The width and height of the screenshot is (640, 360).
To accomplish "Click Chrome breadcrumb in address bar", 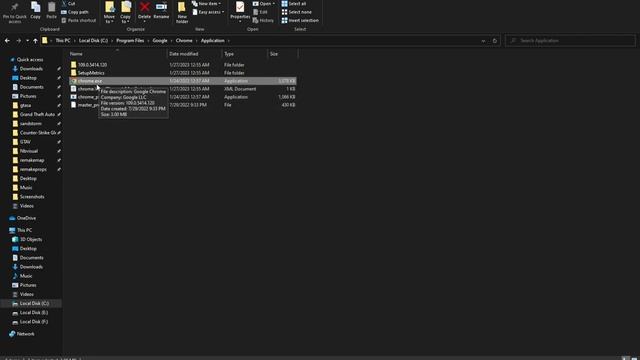I will point(184,40).
